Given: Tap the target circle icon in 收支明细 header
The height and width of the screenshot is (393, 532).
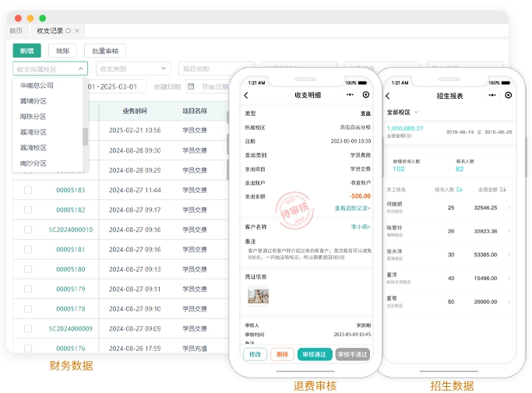Looking at the screenshot, I should pyautogui.click(x=366, y=95).
